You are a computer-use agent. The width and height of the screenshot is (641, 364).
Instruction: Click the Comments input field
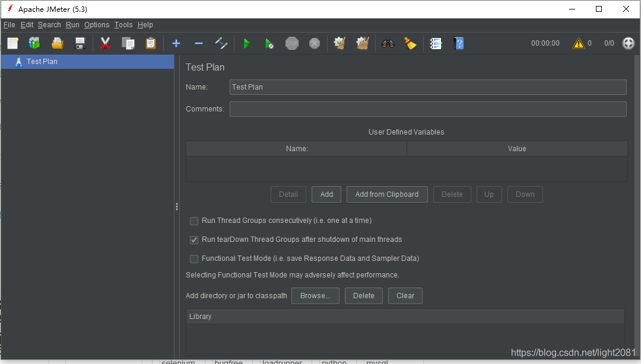coord(427,109)
